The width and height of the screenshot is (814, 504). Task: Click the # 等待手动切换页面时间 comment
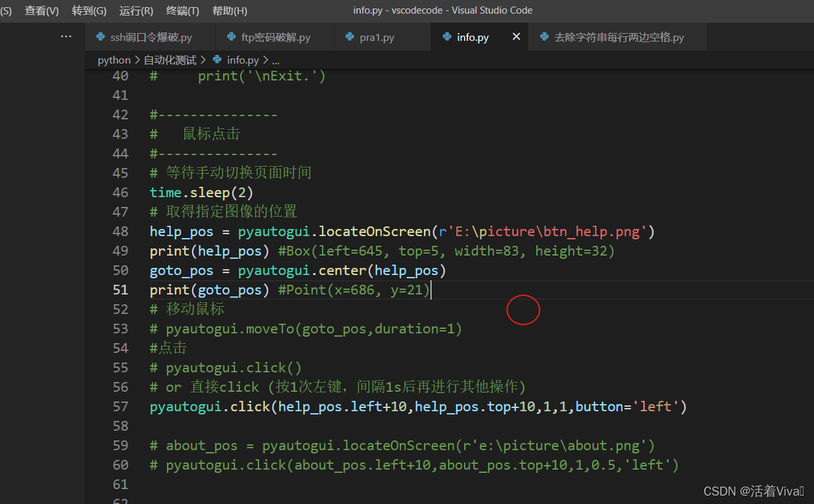point(230,173)
